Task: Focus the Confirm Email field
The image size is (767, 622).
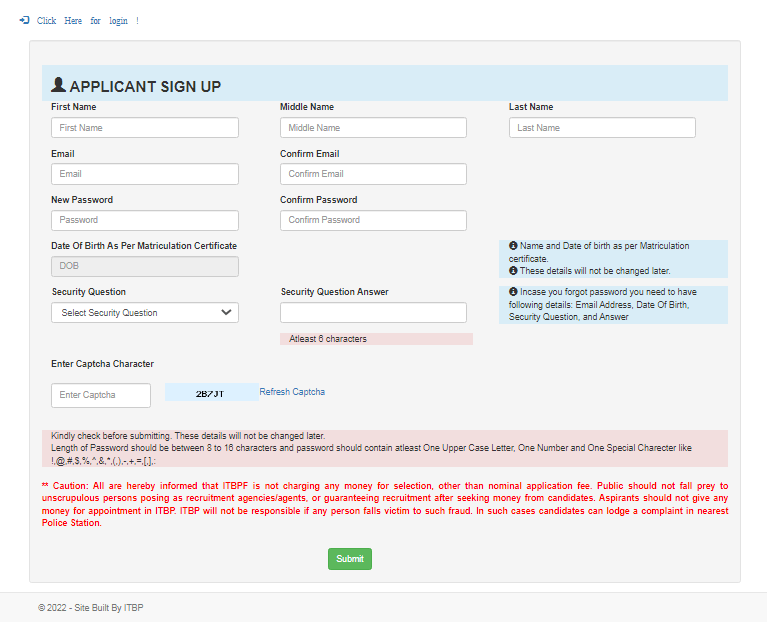Action: pos(373,174)
